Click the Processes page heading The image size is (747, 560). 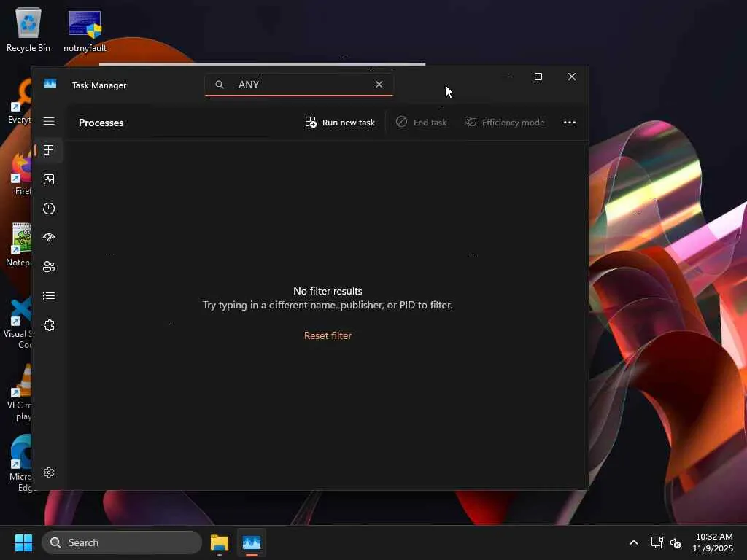coord(101,122)
